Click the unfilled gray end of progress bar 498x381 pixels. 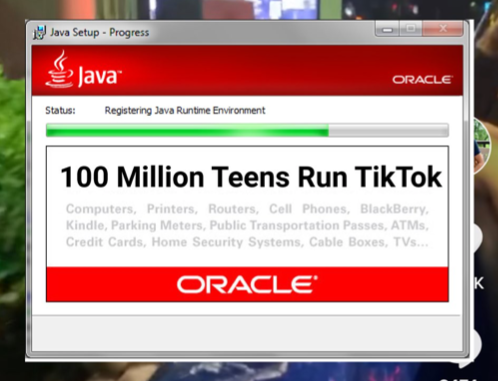coord(388,130)
